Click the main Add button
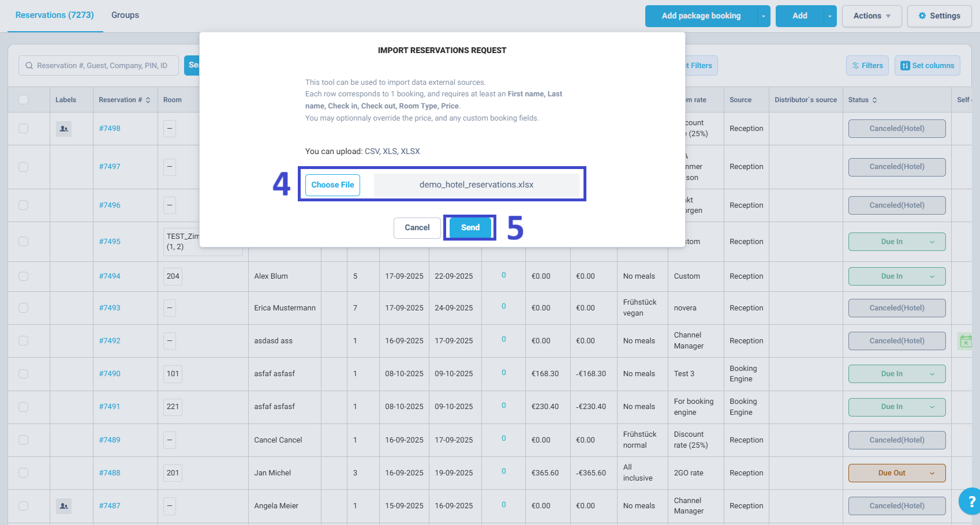Image resolution: width=980 pixels, height=525 pixels. click(x=800, y=16)
